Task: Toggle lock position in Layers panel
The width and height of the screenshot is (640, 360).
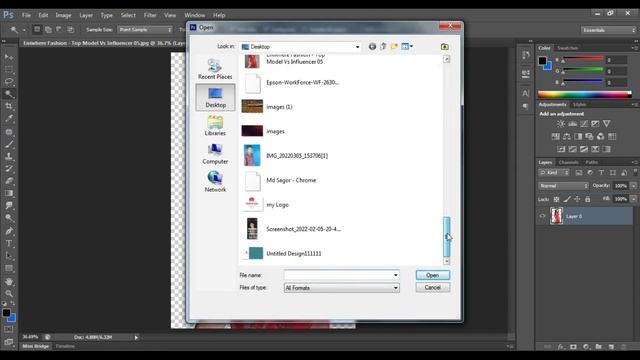Action: 577,199
